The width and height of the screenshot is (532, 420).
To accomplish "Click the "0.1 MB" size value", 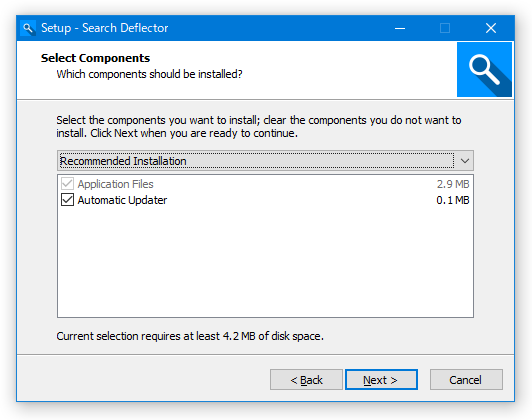I will coord(453,200).
